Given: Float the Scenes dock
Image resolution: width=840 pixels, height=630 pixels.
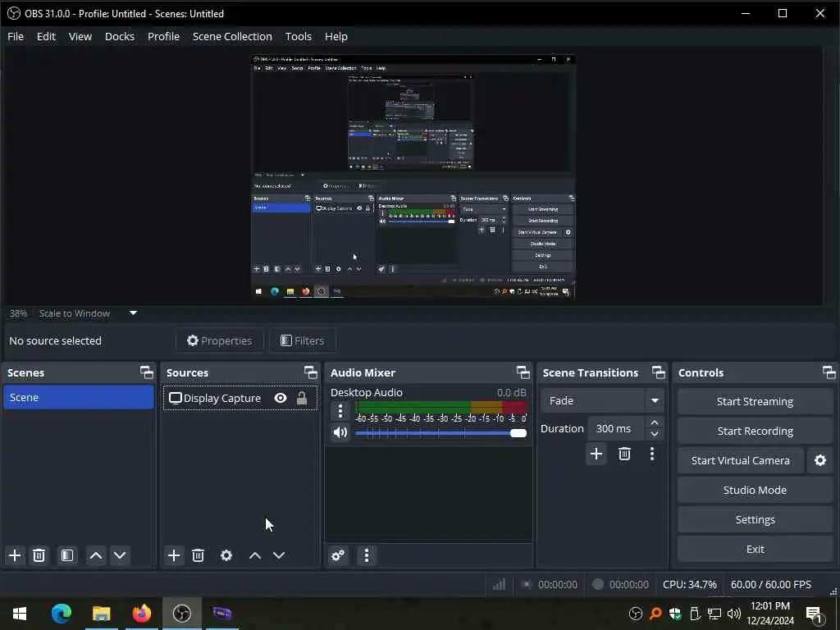Looking at the screenshot, I should click(146, 372).
